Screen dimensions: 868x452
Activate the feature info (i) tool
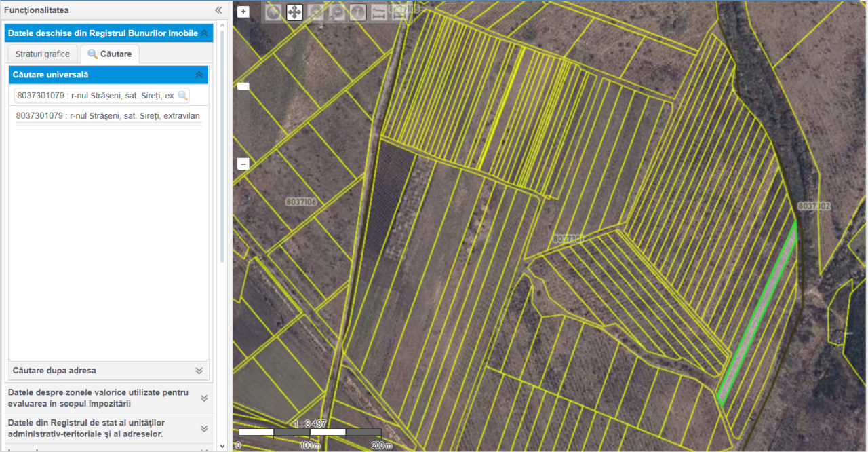358,12
